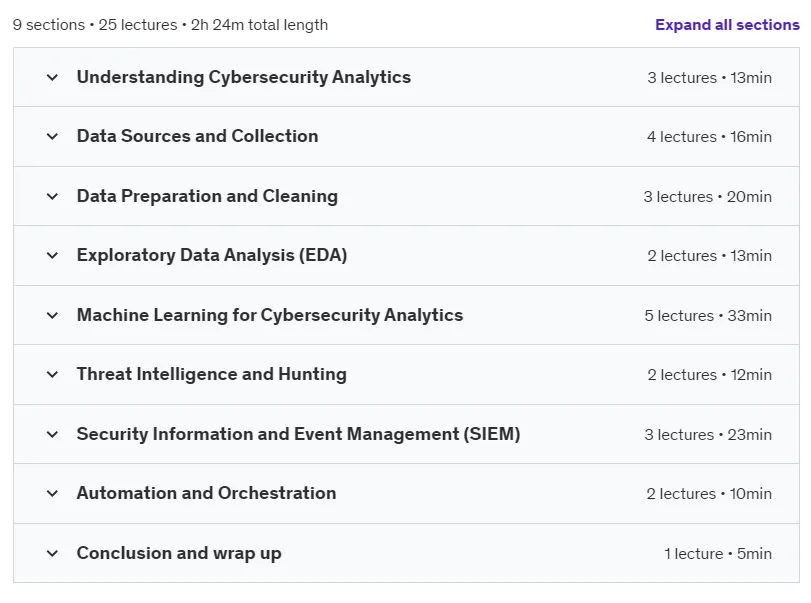Click 3 lectures • 23min label
The width and height of the screenshot is (811, 603).
click(708, 434)
